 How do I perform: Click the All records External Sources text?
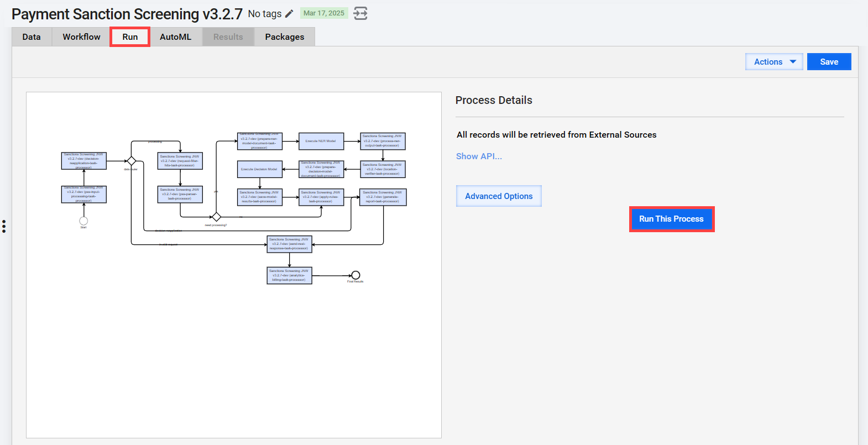click(557, 135)
